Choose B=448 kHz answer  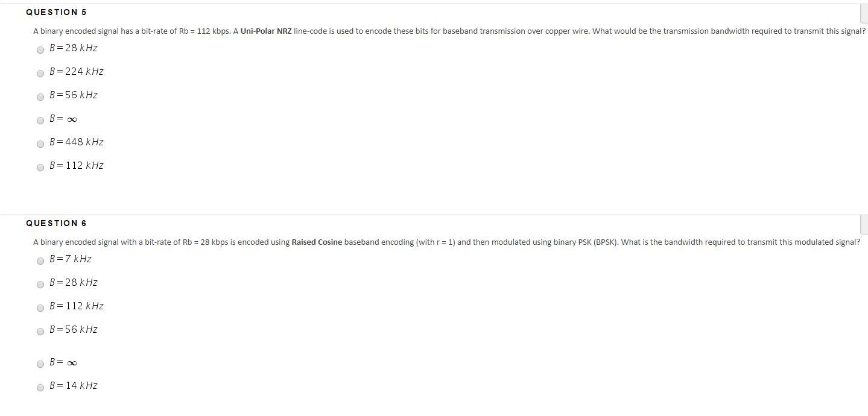40,144
